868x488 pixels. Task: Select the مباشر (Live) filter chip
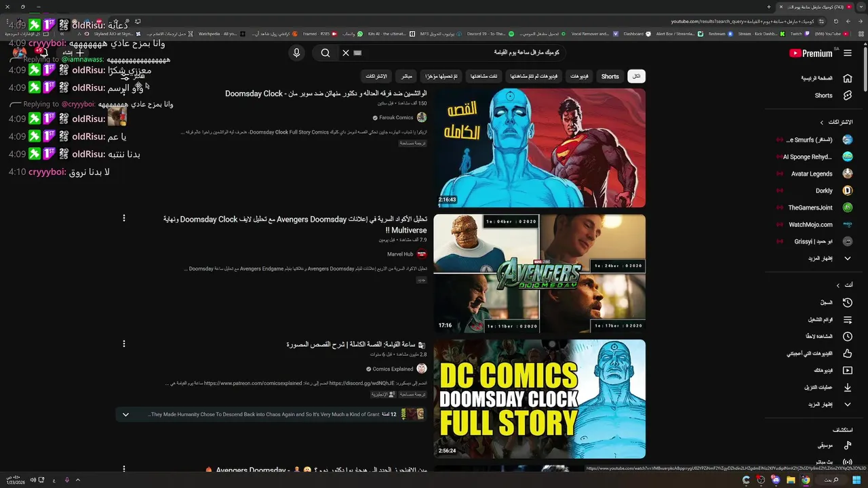[406, 76]
